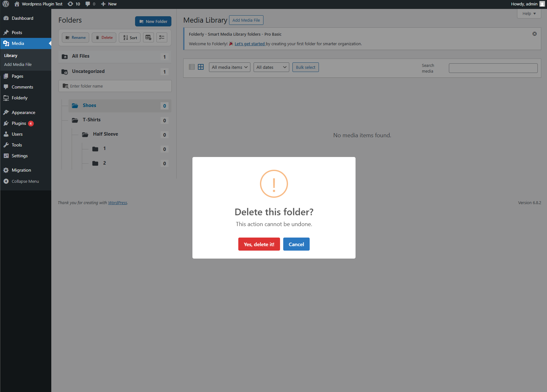Open Library submenu link
The width and height of the screenshot is (547, 392).
(11, 55)
